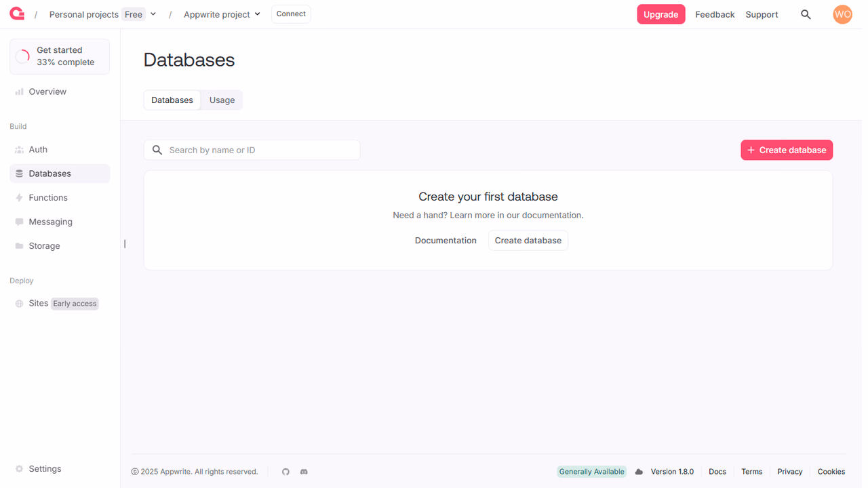Open the search magnifier in top bar
868x488 pixels.
[806, 14]
